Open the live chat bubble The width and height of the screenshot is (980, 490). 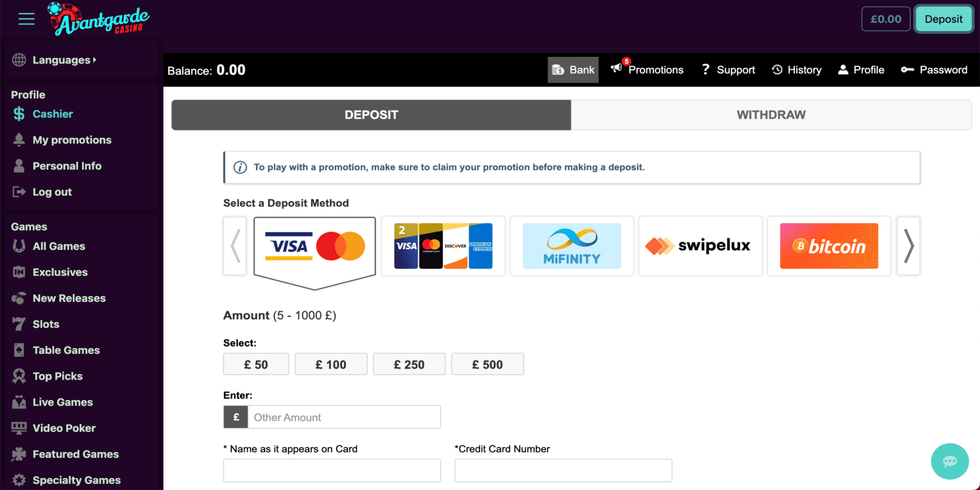[x=949, y=461]
